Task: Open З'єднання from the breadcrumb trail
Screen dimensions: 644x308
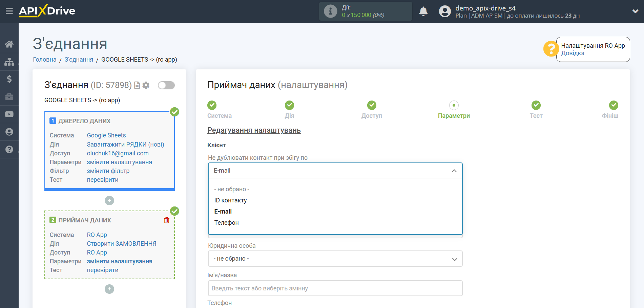Action: coord(79,59)
